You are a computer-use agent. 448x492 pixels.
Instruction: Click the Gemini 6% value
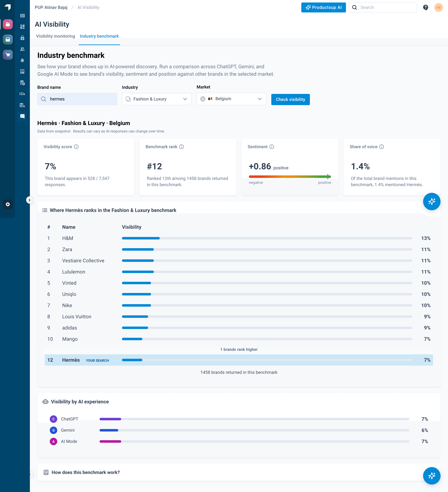425,430
